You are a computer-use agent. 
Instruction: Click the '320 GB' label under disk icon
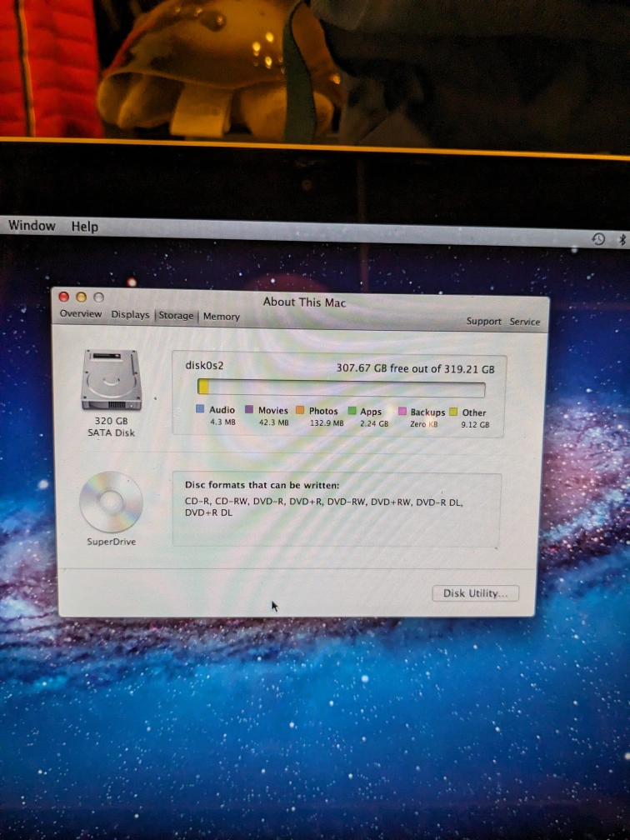112,421
